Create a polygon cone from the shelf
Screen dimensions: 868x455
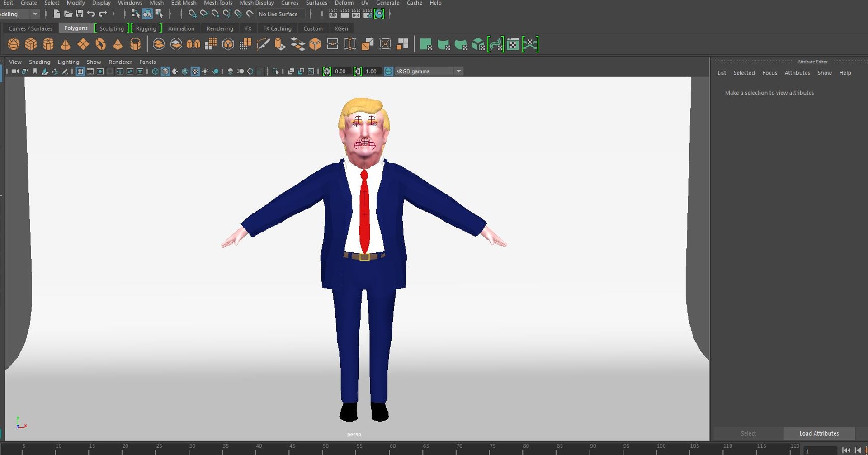(x=66, y=44)
